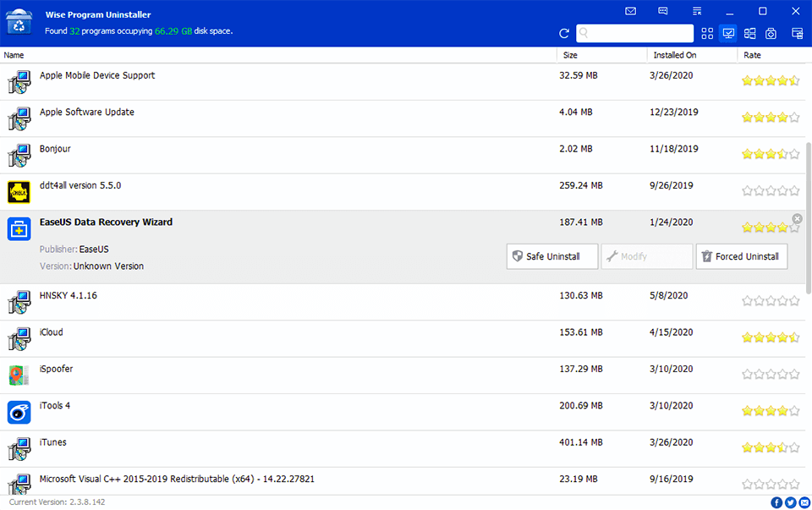Select the Desktop Apps monitor view icon
The height and width of the screenshot is (510, 812).
coord(728,34)
